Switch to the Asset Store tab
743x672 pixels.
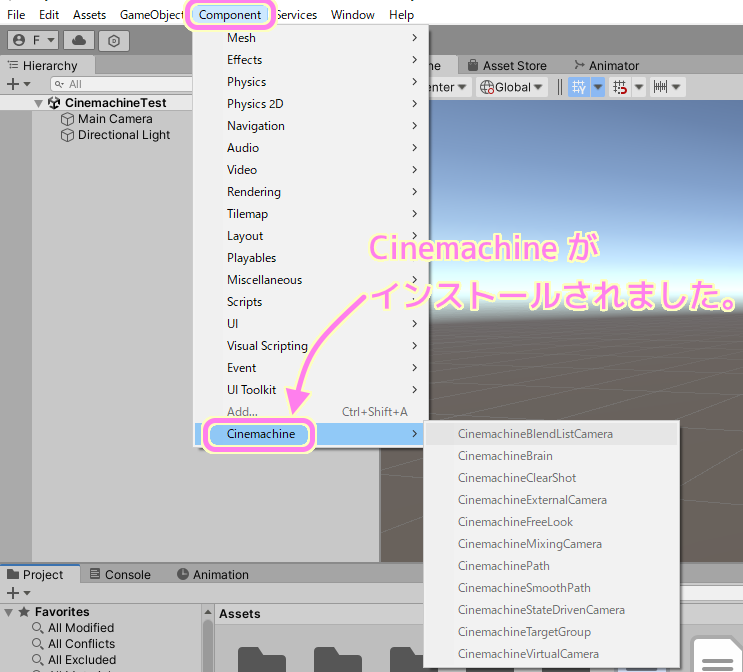pyautogui.click(x=507, y=65)
